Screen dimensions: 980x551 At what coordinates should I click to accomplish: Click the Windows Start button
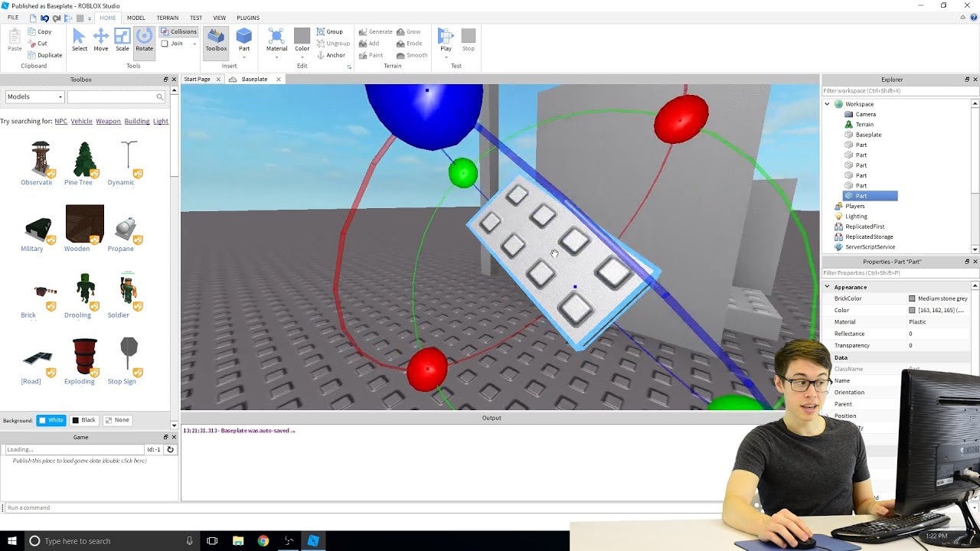point(11,541)
